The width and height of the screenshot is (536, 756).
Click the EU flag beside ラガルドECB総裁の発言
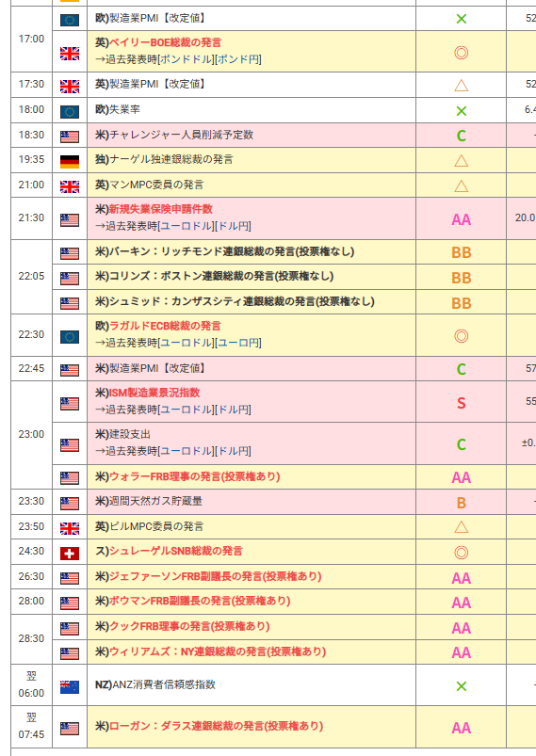[70, 337]
